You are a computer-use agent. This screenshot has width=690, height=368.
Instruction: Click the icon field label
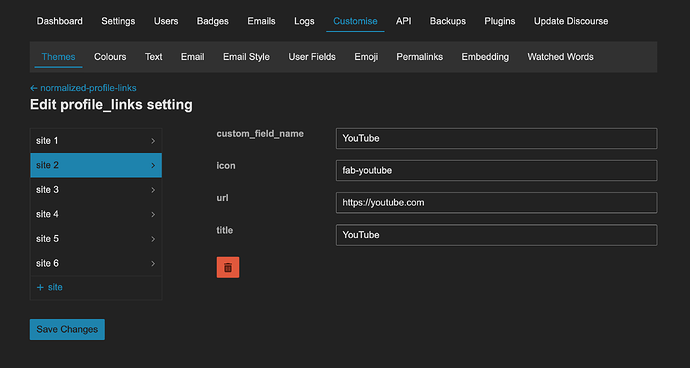pyautogui.click(x=226, y=166)
